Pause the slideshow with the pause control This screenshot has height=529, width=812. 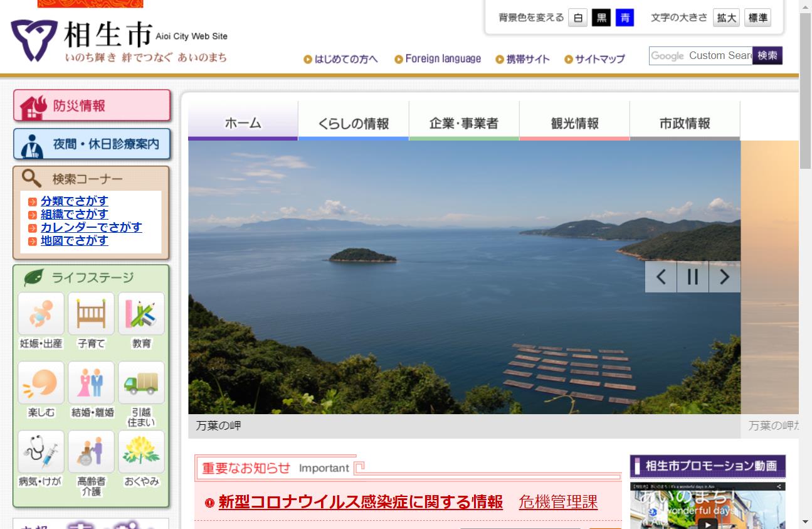692,276
